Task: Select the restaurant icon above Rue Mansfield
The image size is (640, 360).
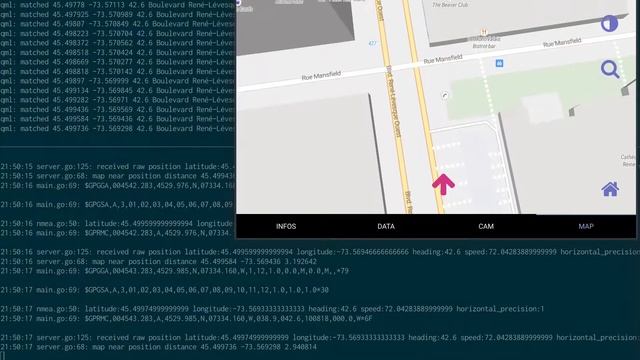Action: [x=484, y=32]
